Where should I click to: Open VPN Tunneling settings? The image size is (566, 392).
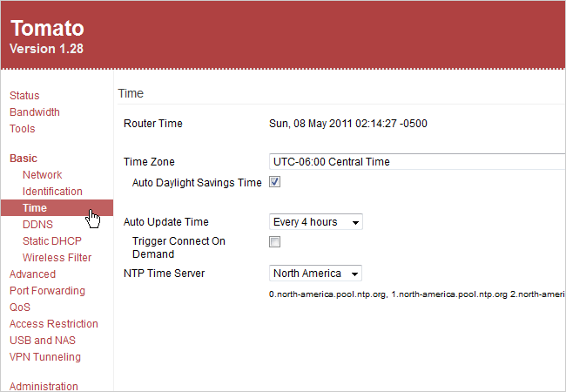pos(44,357)
